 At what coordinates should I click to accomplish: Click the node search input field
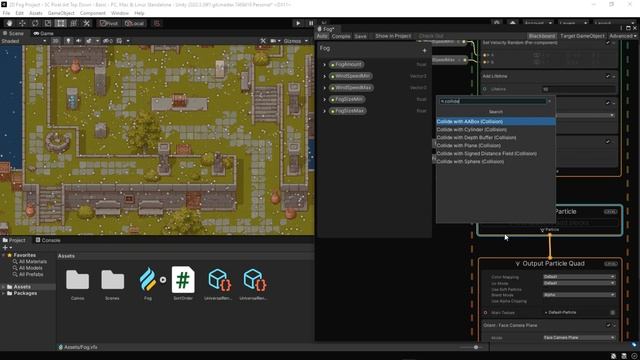pyautogui.click(x=493, y=101)
